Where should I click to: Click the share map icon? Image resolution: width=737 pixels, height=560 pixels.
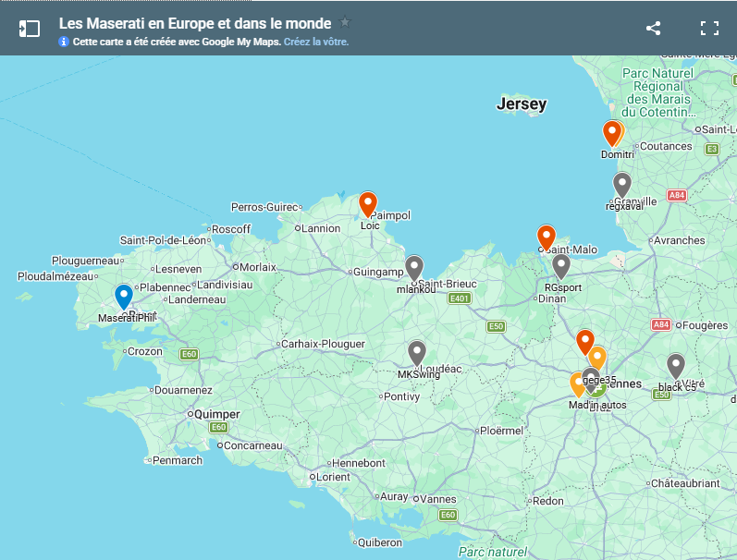click(x=653, y=28)
